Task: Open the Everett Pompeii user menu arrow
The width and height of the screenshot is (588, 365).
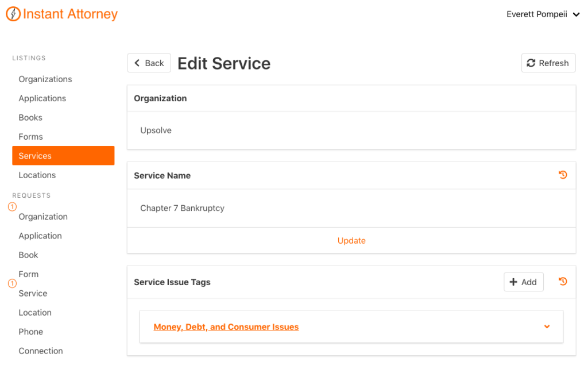Action: 577,14
